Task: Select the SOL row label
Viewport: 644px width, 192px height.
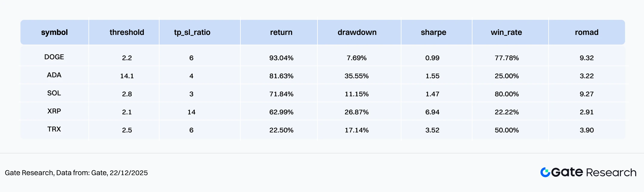Action: pyautogui.click(x=54, y=93)
